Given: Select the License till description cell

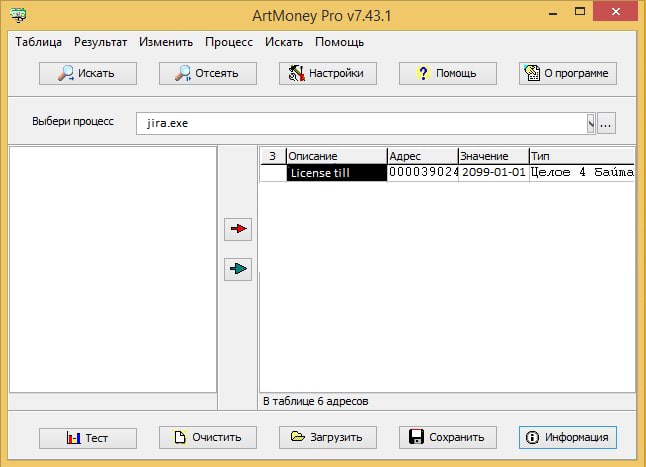Looking at the screenshot, I should [336, 173].
